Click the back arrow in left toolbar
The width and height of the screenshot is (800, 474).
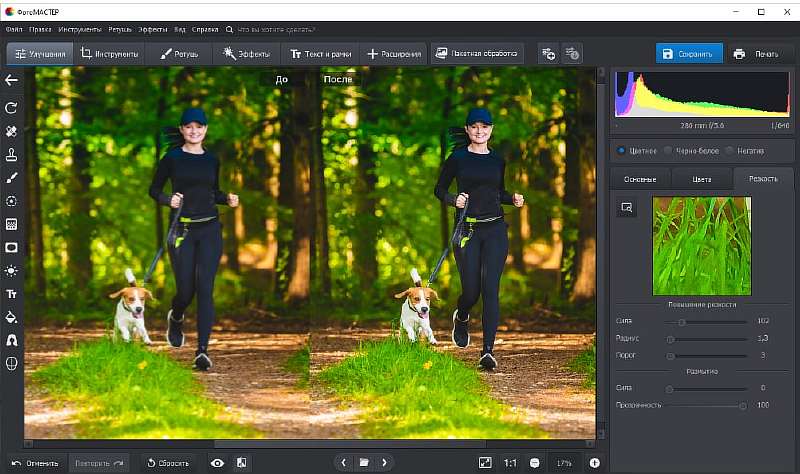tap(12, 80)
